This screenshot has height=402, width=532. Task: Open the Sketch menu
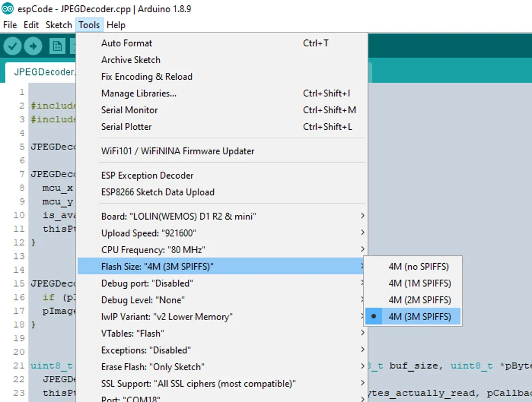[59, 25]
